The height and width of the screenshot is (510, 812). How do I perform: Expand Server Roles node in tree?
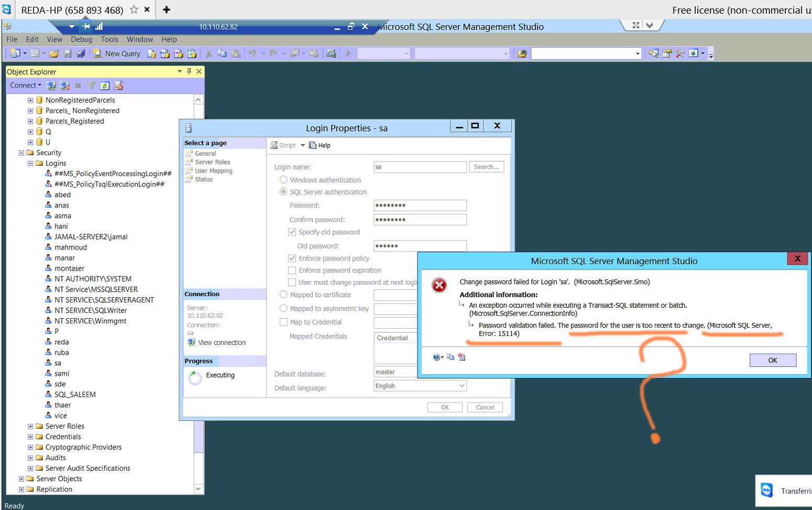coord(30,426)
